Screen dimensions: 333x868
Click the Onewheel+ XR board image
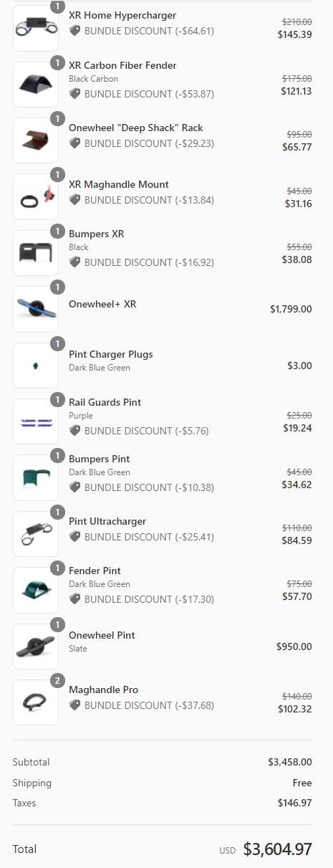tap(36, 309)
